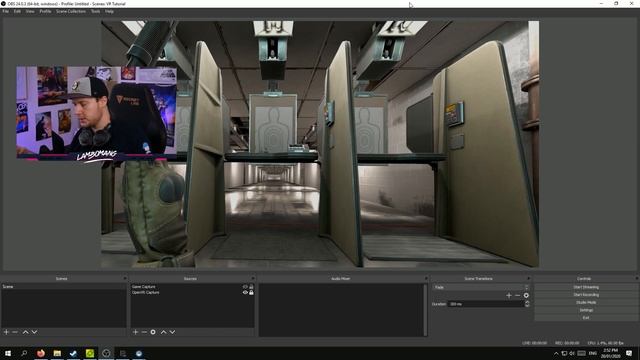Add a scene transition with plus icon
Image resolution: width=640 pixels, height=360 pixels.
pyautogui.click(x=509, y=295)
